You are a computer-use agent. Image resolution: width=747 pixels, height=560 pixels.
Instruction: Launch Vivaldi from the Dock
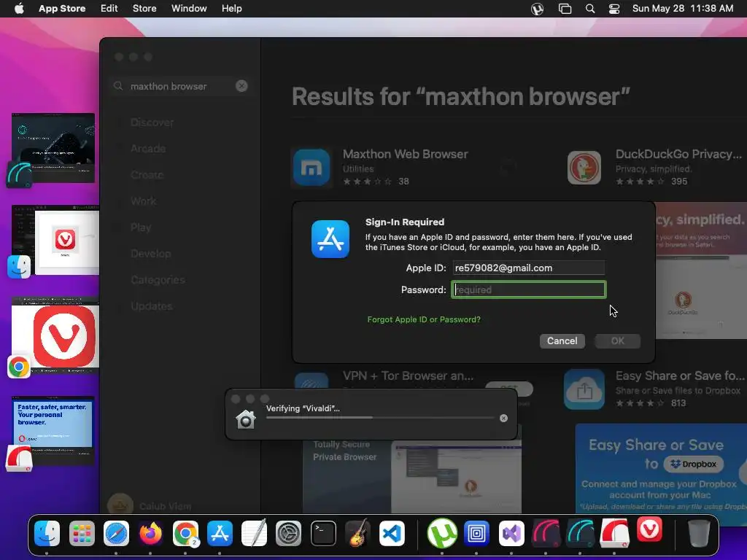point(649,530)
